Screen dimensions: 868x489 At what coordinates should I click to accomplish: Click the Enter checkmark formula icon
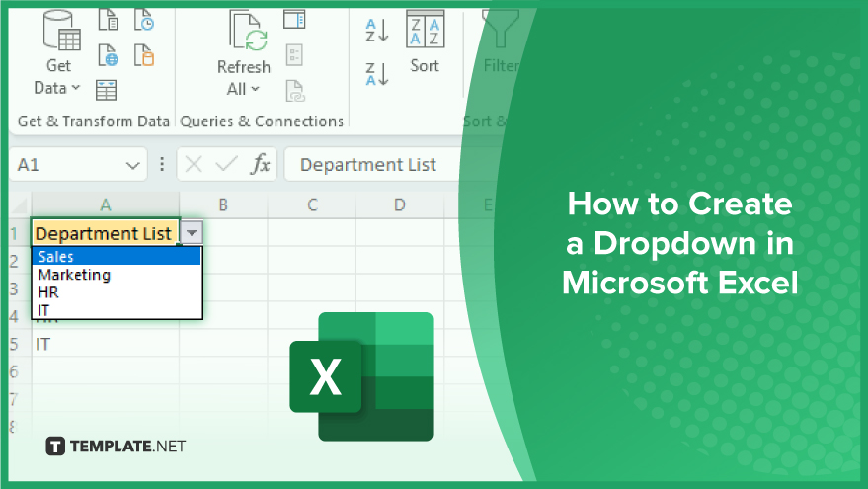[x=226, y=164]
